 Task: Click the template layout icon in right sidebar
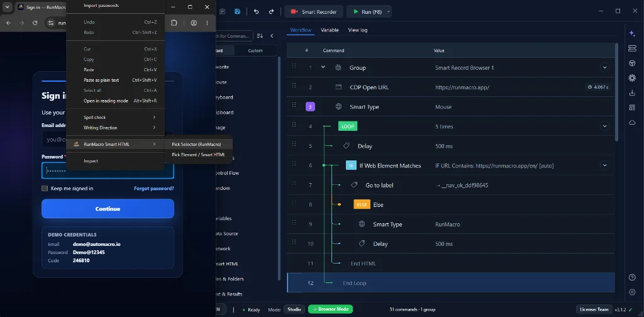[x=632, y=108]
